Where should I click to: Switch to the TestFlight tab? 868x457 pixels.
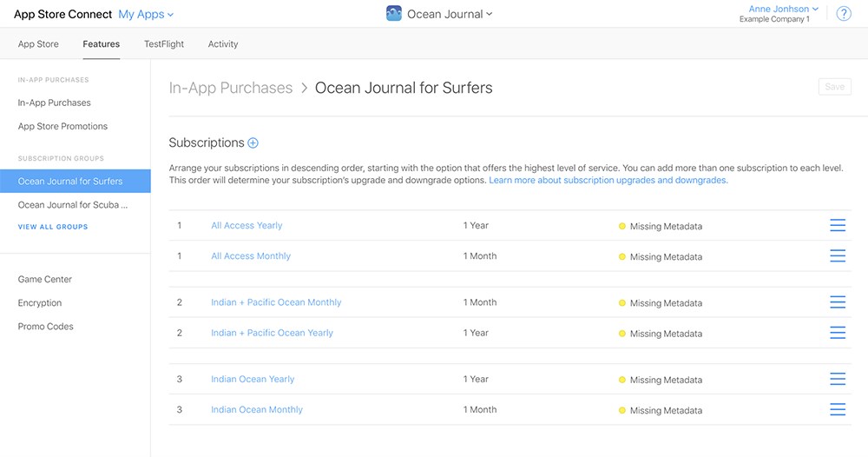point(164,43)
